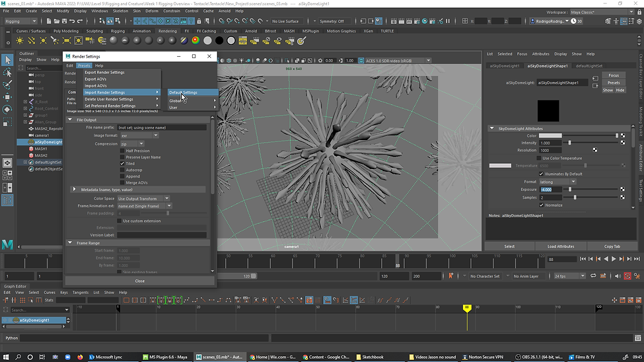Click Close button in Render Settings
Image resolution: width=644 pixels, height=362 pixels.
click(139, 281)
